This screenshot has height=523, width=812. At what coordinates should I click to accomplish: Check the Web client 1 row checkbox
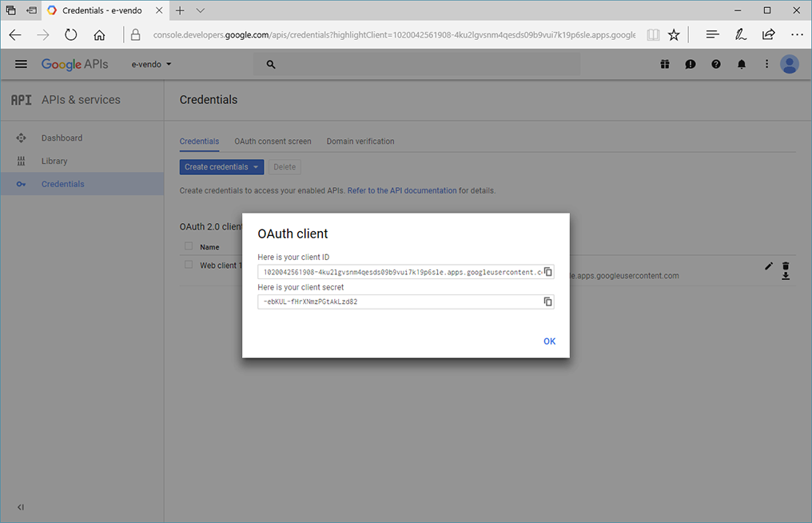coord(189,265)
